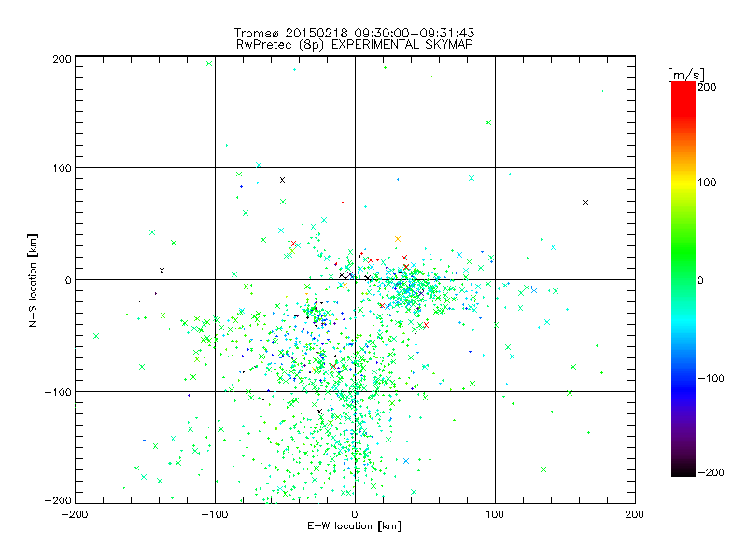Click the colorbar tick label '200'
The height and width of the screenshot is (560, 747).
click(x=707, y=87)
